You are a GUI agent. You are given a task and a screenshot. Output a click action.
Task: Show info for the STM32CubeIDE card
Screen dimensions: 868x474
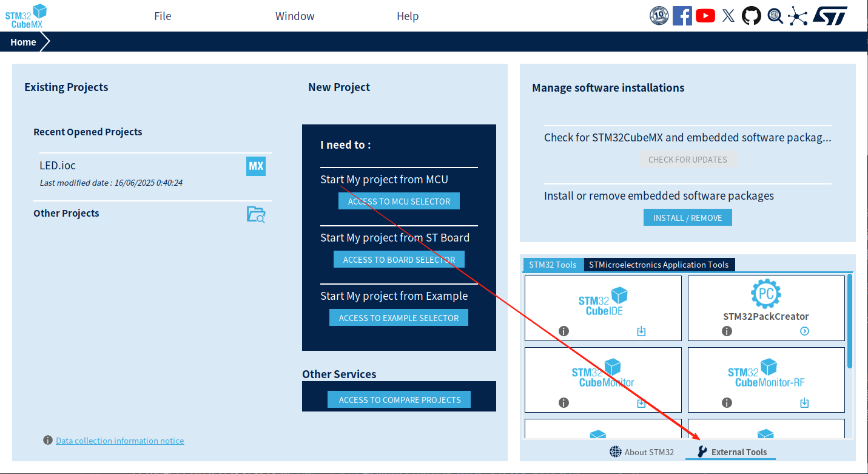(564, 331)
